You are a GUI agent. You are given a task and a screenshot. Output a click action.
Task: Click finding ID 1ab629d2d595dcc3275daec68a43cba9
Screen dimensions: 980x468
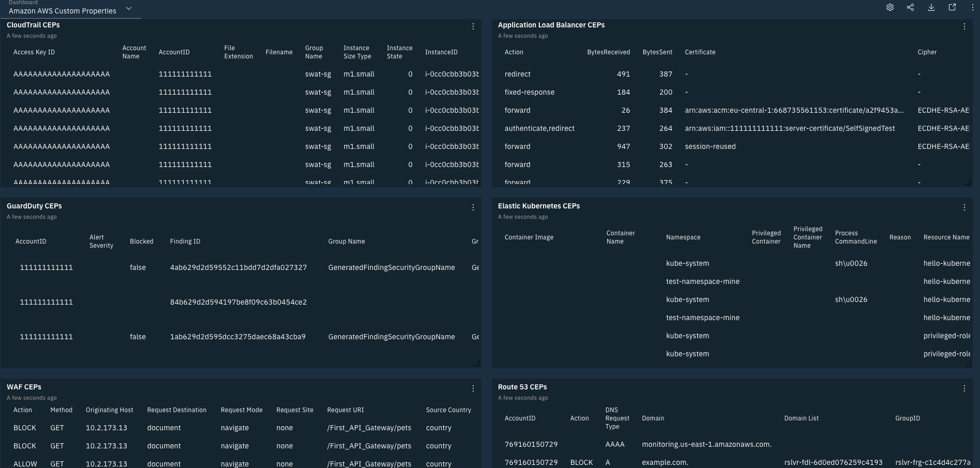[238, 337]
